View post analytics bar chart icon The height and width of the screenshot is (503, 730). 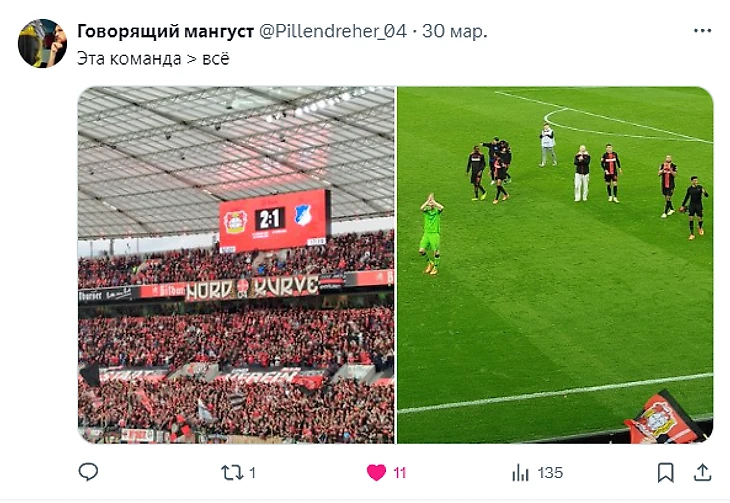click(520, 473)
